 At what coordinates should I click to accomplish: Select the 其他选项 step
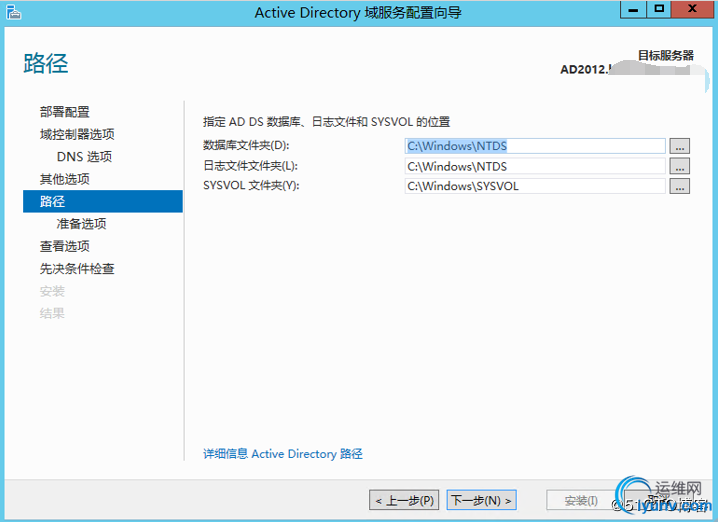(65, 179)
